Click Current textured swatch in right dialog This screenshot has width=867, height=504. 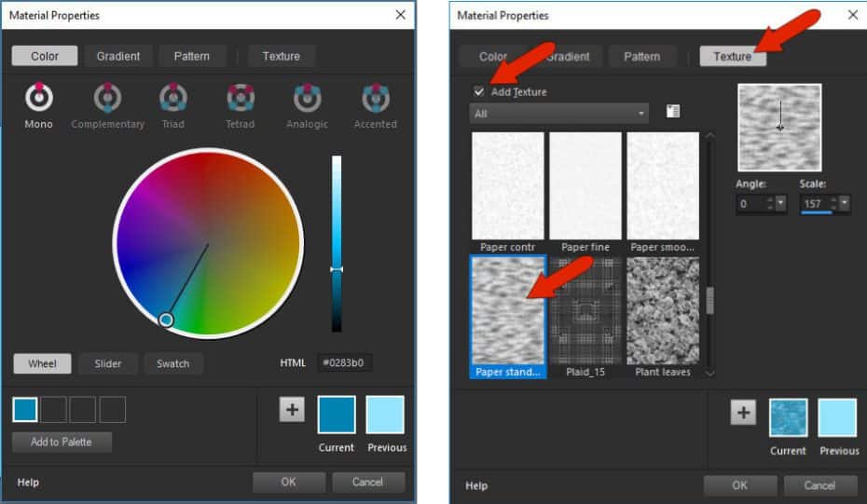(x=788, y=417)
